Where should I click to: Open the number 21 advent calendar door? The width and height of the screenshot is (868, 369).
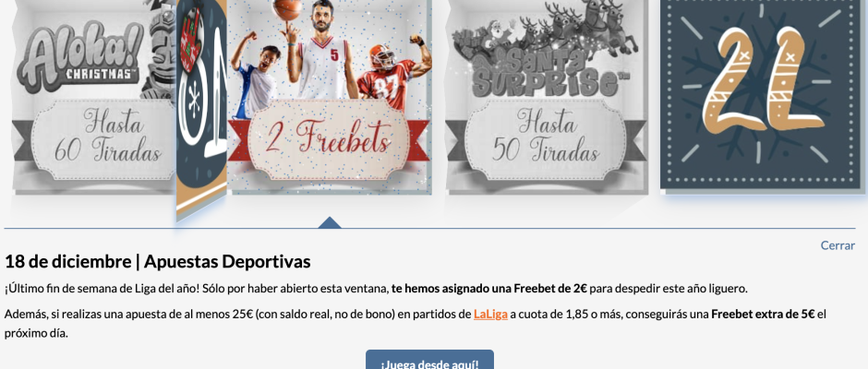[762, 94]
